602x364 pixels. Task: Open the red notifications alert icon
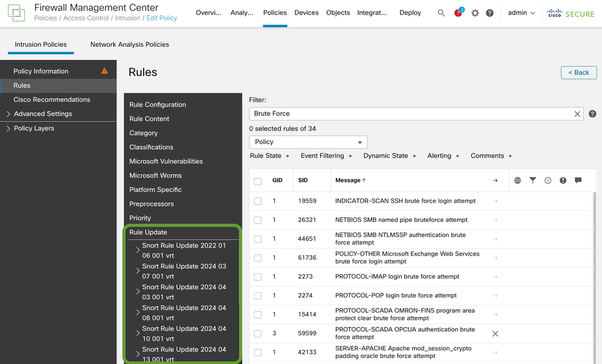coord(458,13)
